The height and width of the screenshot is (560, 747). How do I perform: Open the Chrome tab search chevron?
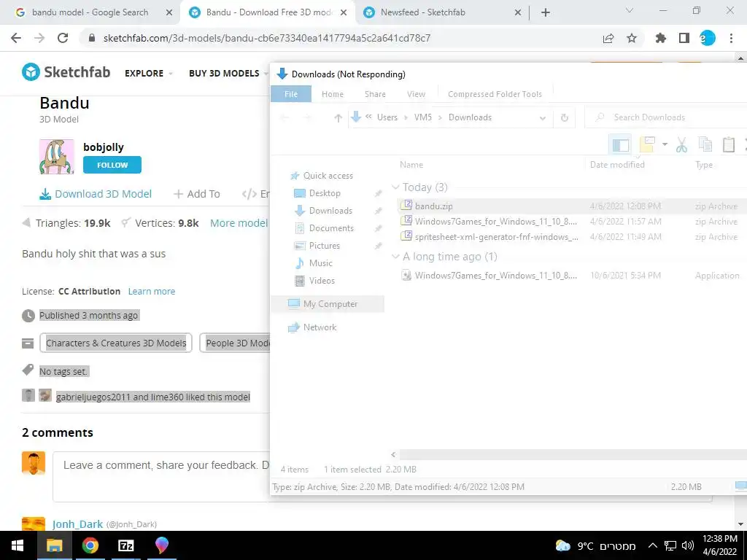pos(629,10)
